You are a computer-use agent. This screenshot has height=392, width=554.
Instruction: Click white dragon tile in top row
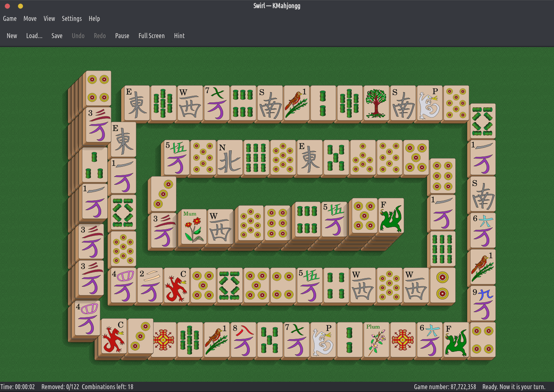click(430, 103)
